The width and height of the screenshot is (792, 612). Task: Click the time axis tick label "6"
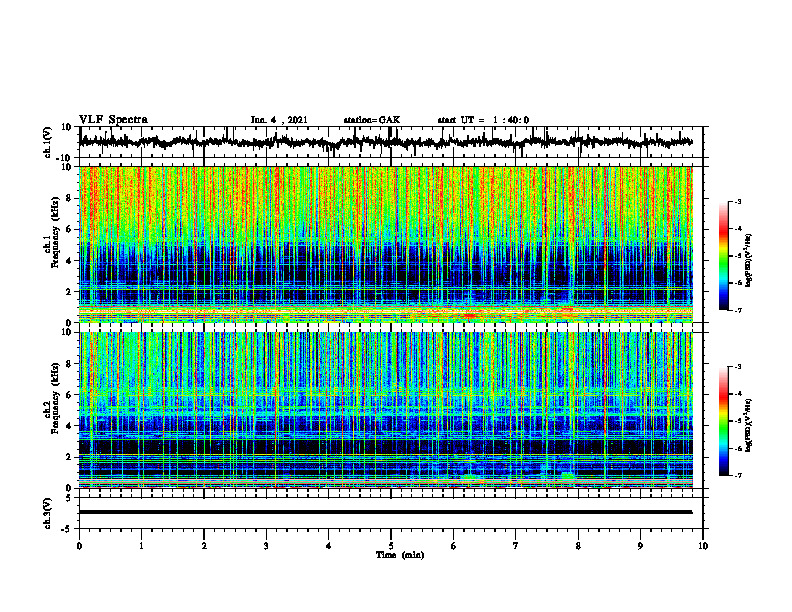[x=454, y=546]
